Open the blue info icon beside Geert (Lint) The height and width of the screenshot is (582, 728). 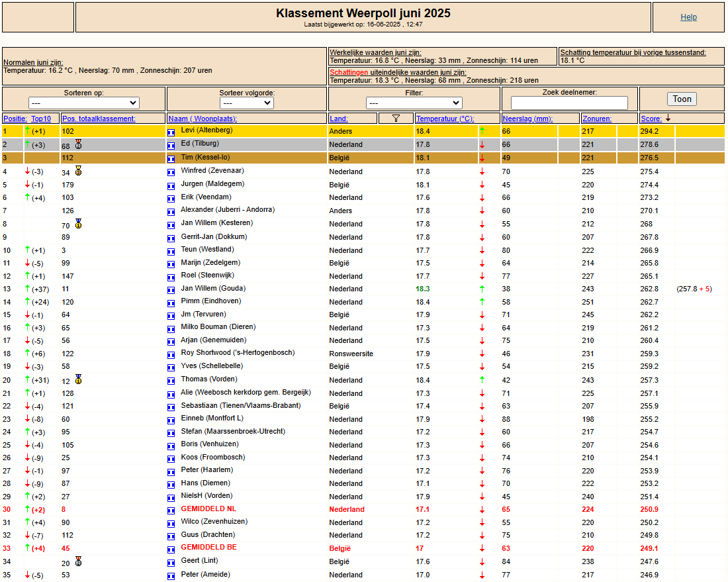(x=171, y=563)
